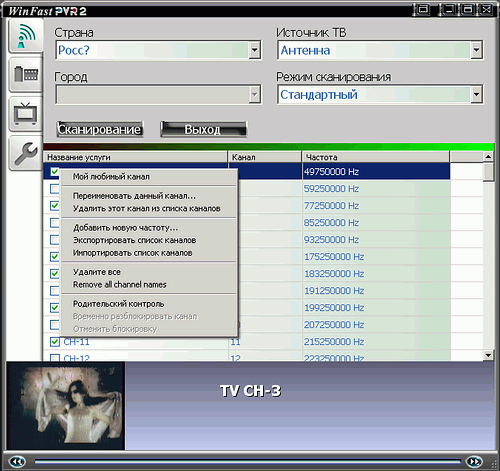Click the channel list scrollbar down arrow
Screen dimensions: 500x471
(x=488, y=355)
